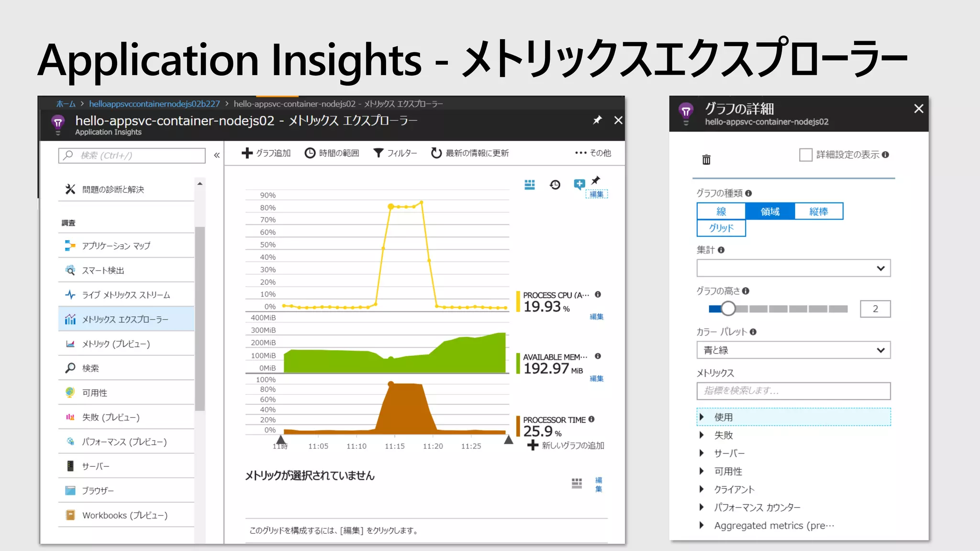Click info icon next to PROCESS CPU
Viewport: 980px width, 551px height.
tap(598, 295)
